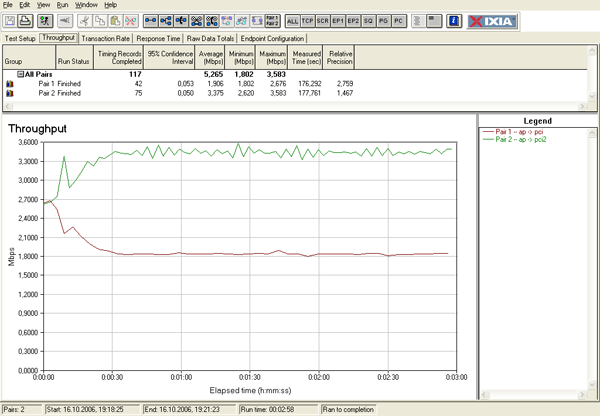
Task: Select the Throughput tab
Action: pos(59,38)
